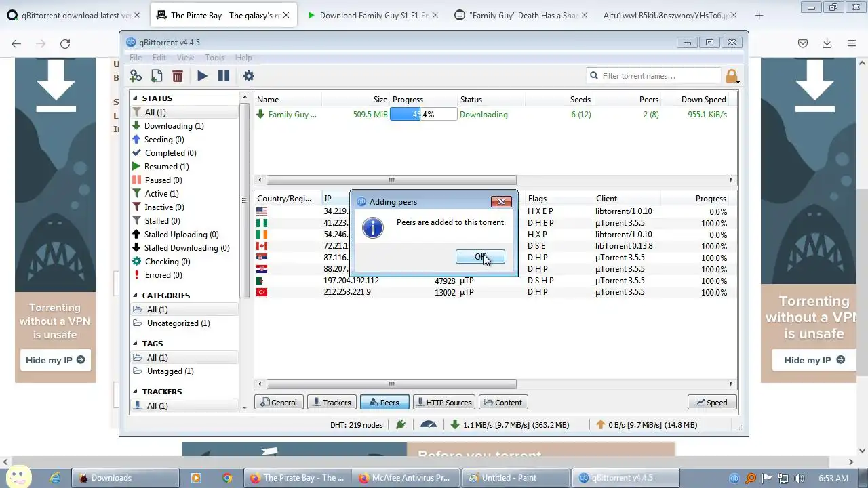This screenshot has width=868, height=488.
Task: Click the 45.4% progress bar
Action: (423, 115)
